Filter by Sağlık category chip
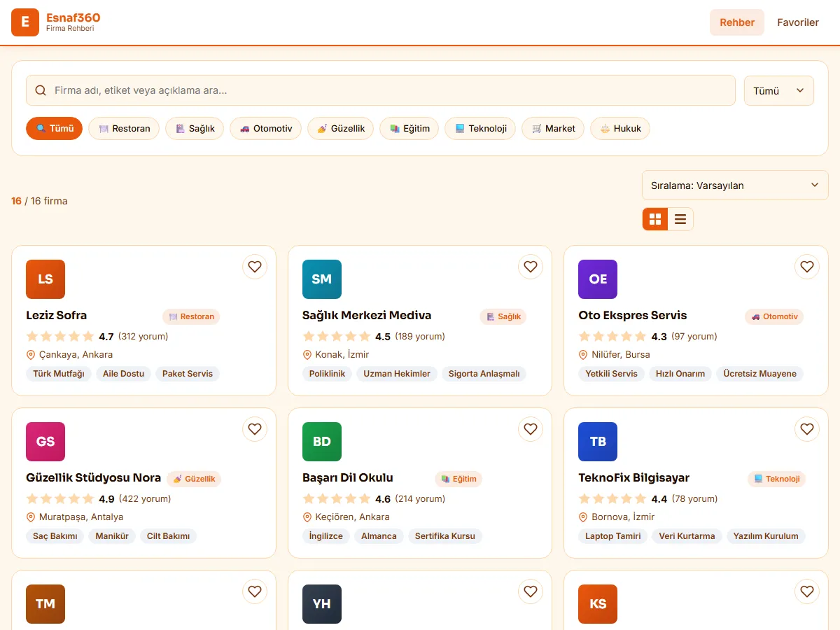This screenshot has width=840, height=630. pyautogui.click(x=195, y=129)
